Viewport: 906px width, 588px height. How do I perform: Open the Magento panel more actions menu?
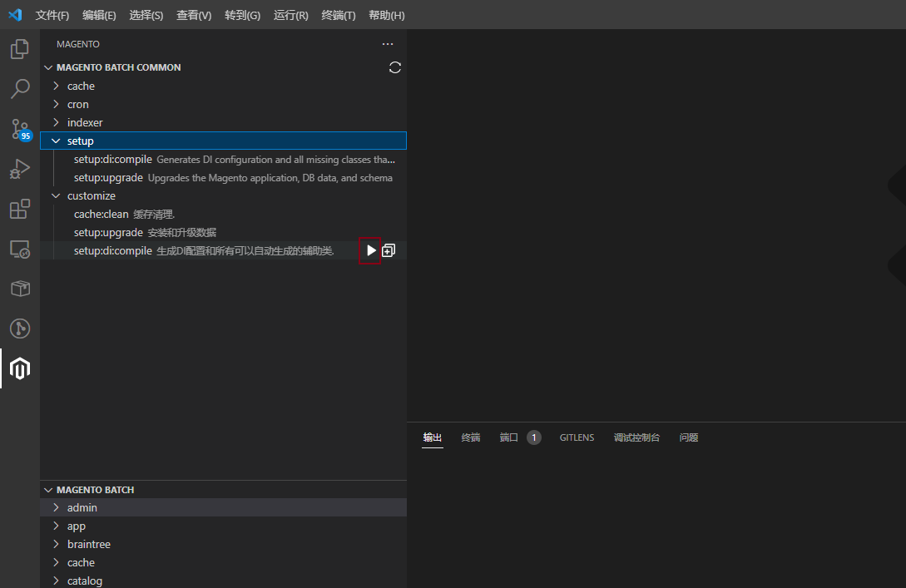click(x=388, y=44)
